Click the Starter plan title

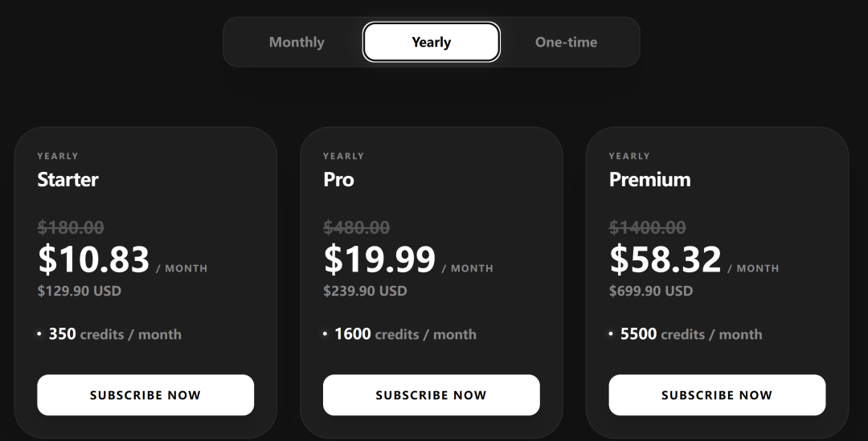tap(68, 179)
